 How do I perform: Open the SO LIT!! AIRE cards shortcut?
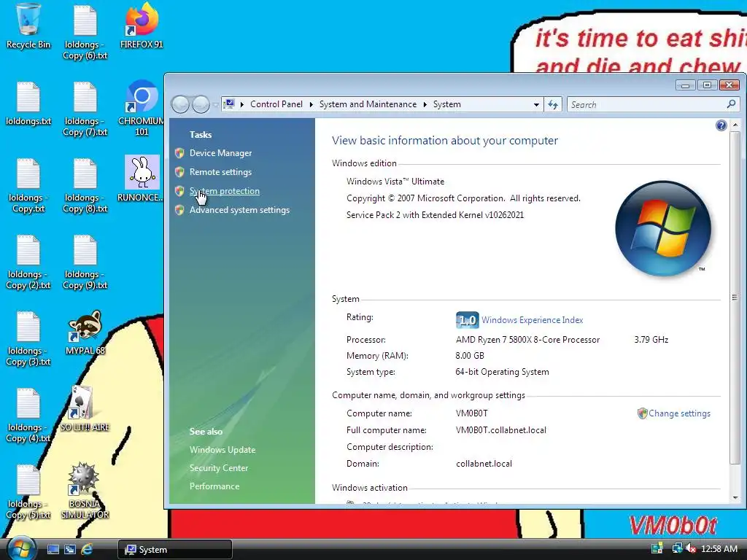[x=85, y=410]
